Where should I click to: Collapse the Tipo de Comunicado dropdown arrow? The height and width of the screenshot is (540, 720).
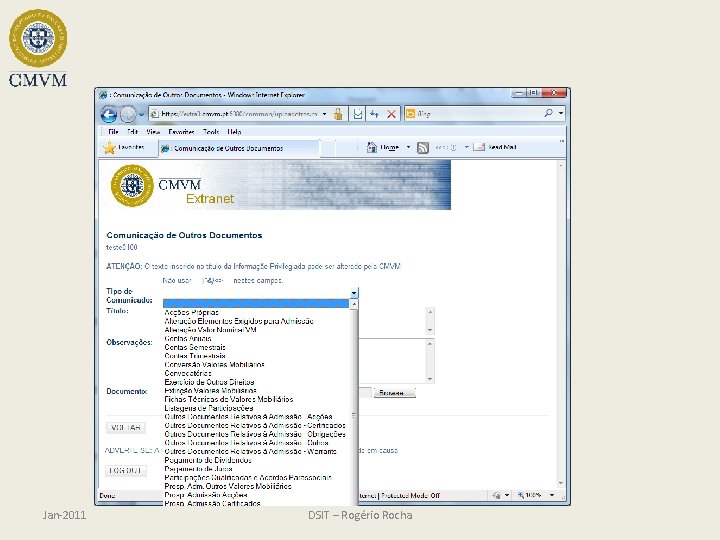[x=354, y=293]
